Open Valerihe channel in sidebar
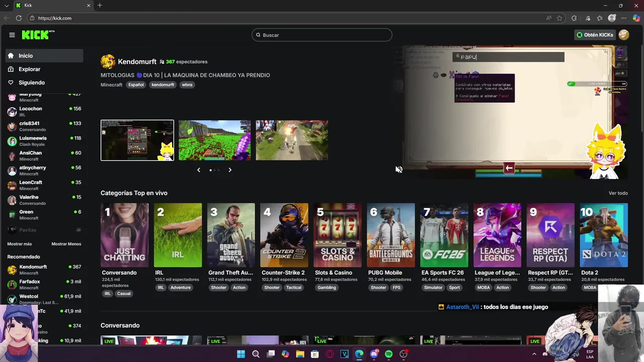644x362 pixels. (44, 200)
